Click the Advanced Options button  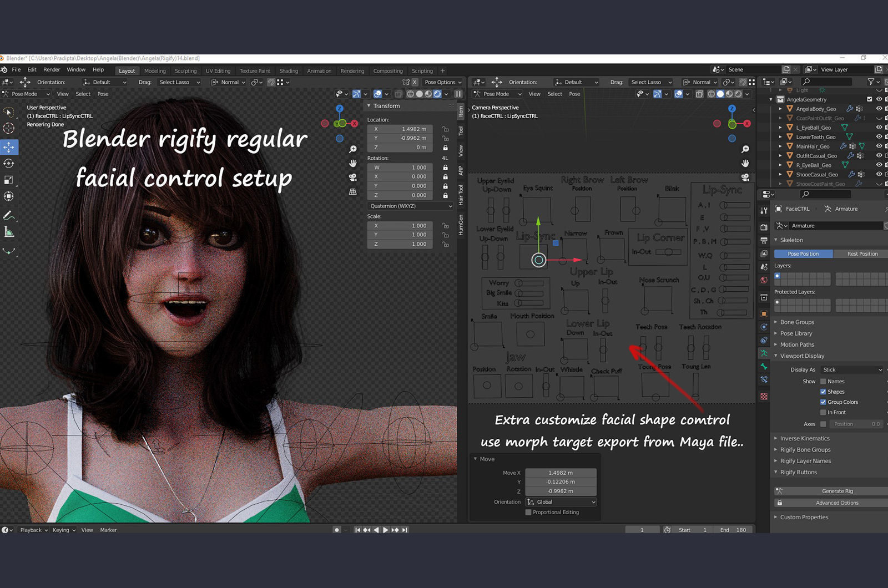[831, 503]
